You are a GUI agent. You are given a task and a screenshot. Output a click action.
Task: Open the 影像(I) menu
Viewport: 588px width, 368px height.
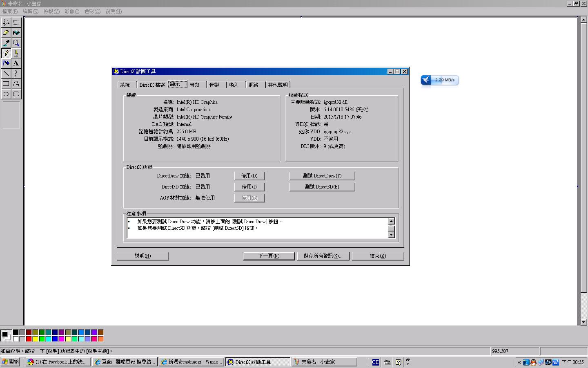(x=72, y=11)
